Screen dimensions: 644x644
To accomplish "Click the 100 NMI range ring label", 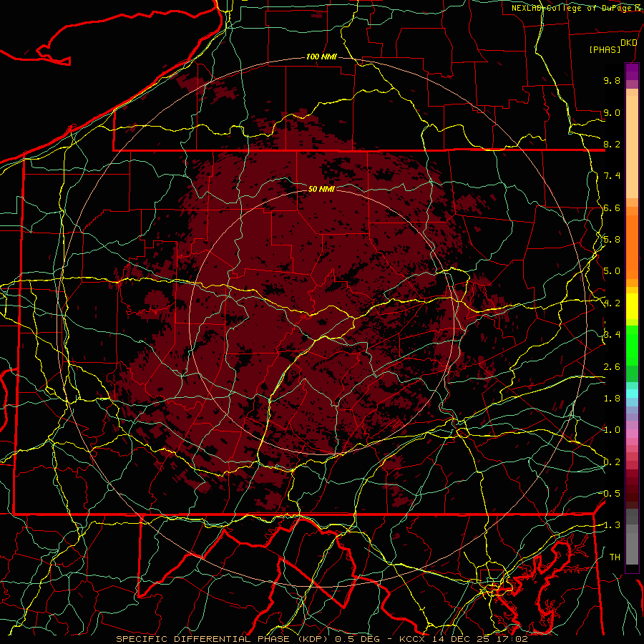I will (x=321, y=57).
